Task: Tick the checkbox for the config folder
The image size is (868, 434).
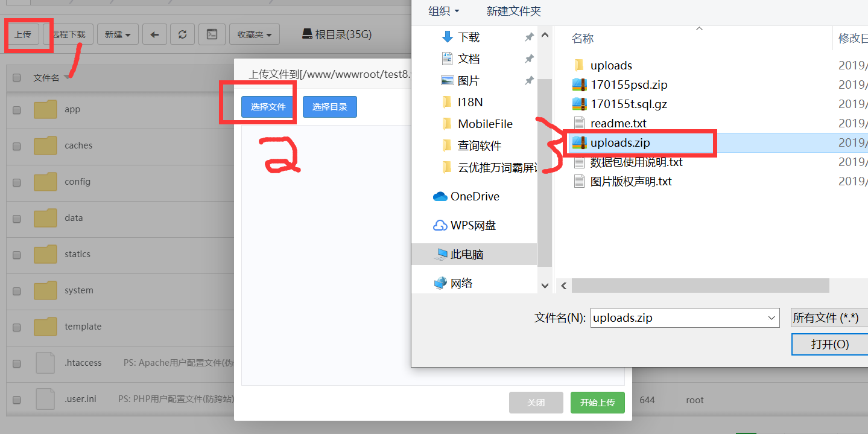Action: [17, 182]
